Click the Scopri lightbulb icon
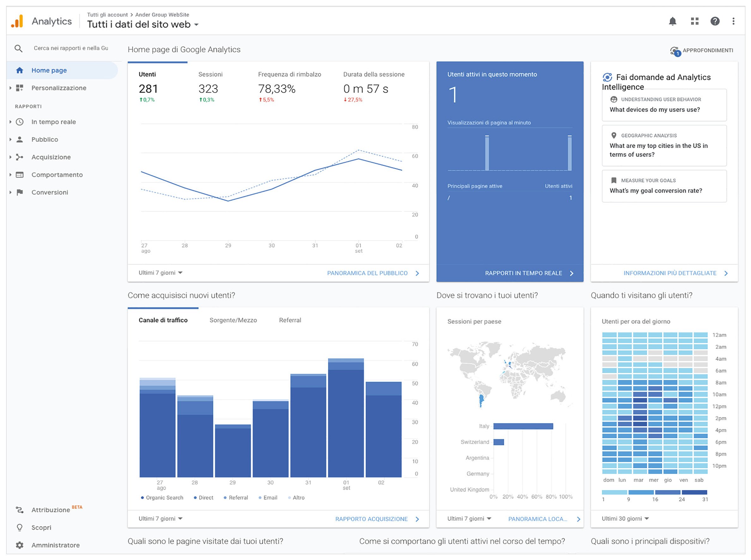The image size is (751, 560). pyautogui.click(x=20, y=527)
